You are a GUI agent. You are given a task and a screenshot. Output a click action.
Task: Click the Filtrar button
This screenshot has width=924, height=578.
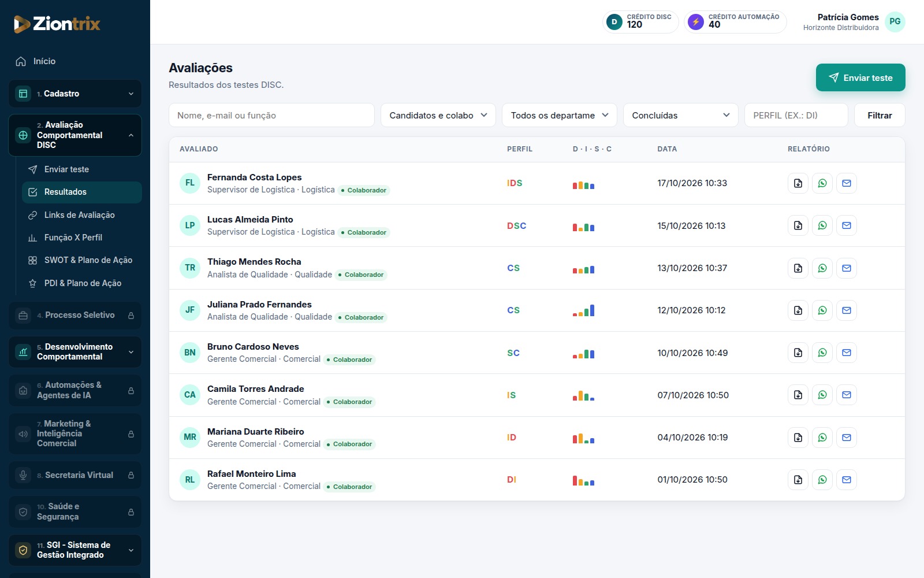pyautogui.click(x=880, y=115)
